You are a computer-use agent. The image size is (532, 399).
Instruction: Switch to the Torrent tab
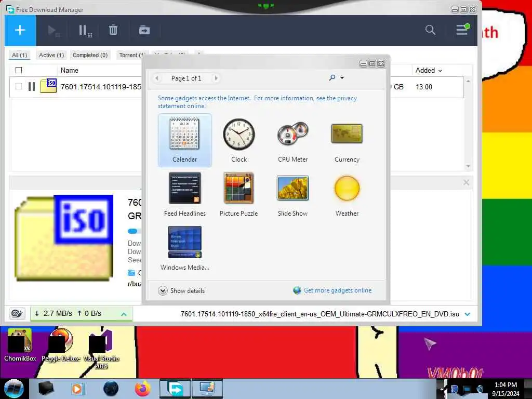click(x=130, y=55)
